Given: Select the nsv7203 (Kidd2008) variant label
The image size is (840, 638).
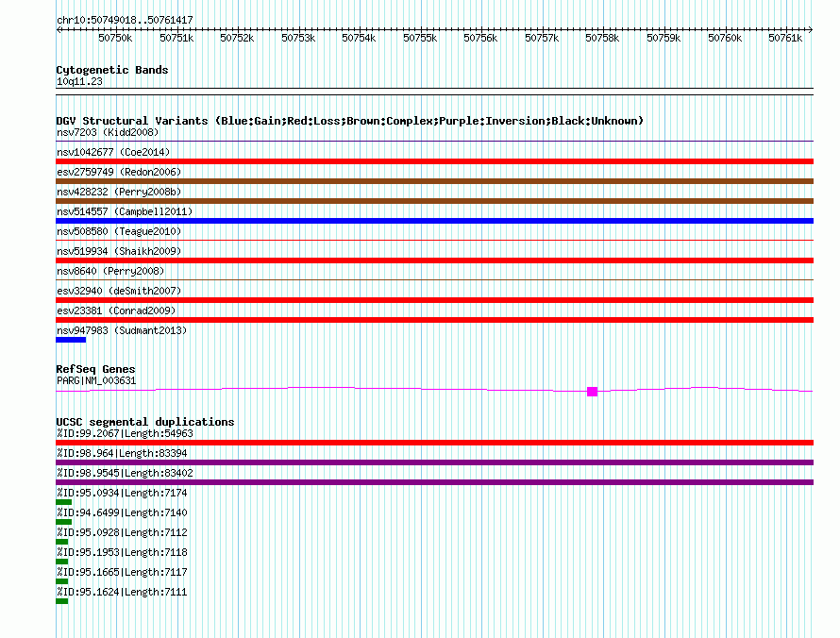Looking at the screenshot, I should pos(108,132).
